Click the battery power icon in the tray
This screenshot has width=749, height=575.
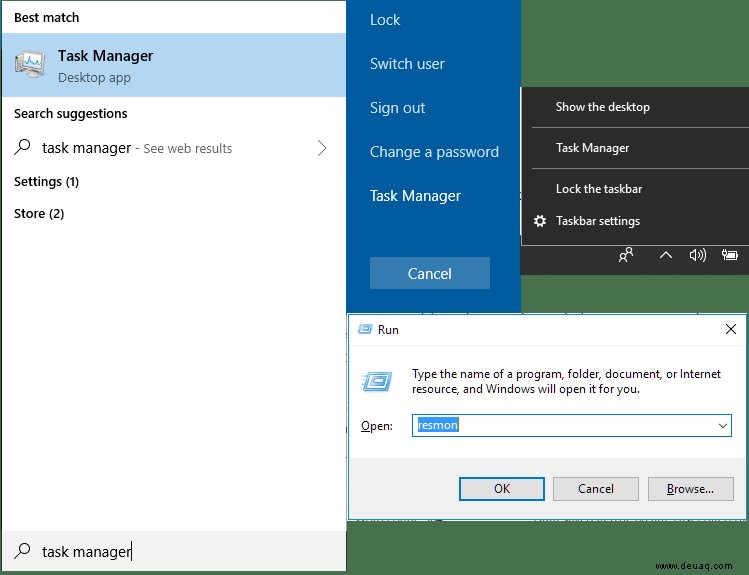tap(729, 255)
